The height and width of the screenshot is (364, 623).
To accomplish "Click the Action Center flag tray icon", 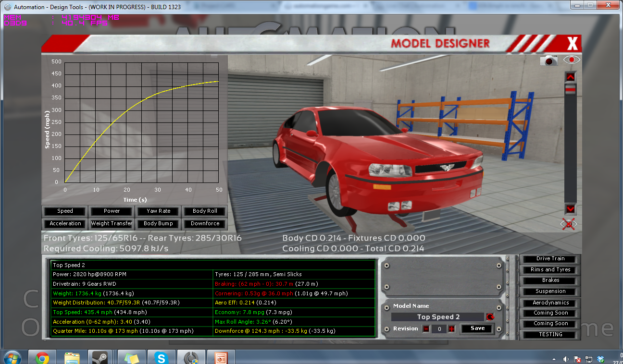I will pyautogui.click(x=577, y=359).
